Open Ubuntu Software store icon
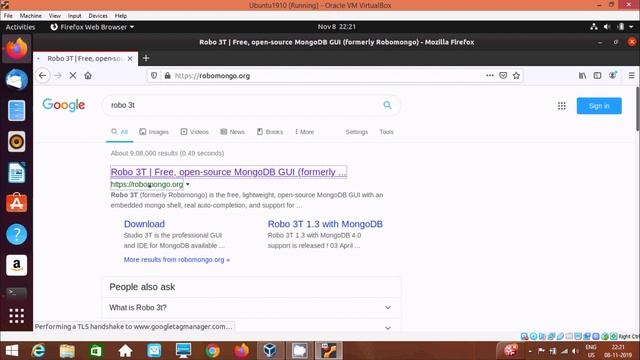 (x=16, y=203)
